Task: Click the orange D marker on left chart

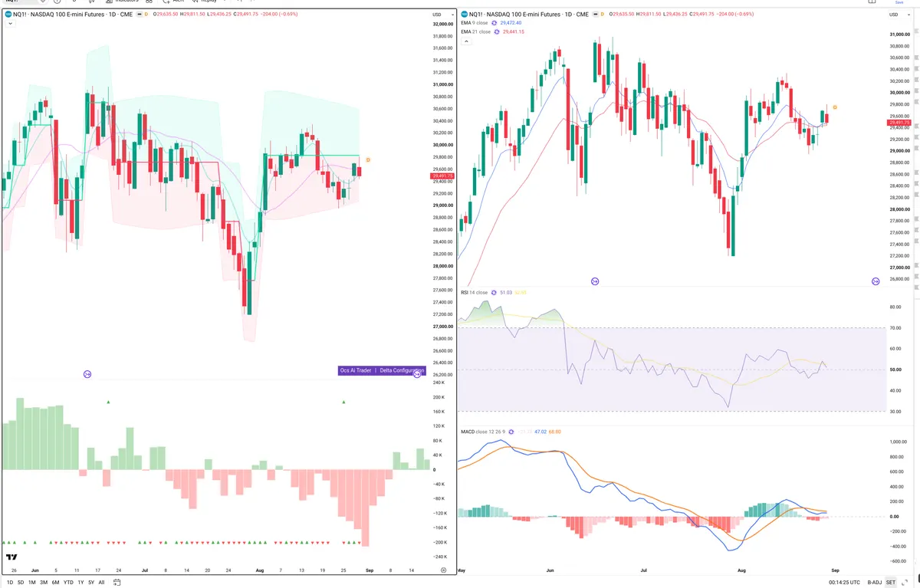Action: [368, 159]
